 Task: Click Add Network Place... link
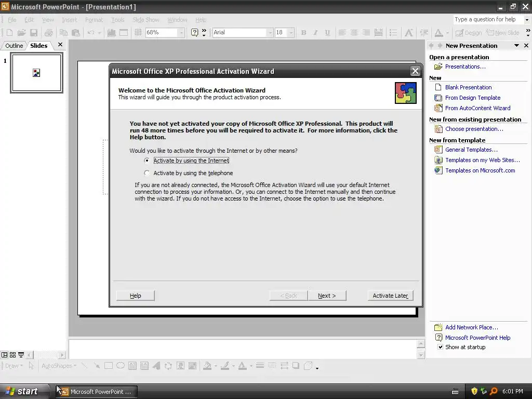pos(472,327)
